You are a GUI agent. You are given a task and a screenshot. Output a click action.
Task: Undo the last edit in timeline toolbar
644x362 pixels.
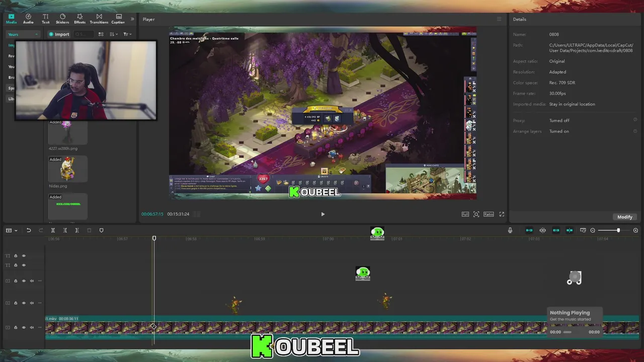pos(29,230)
